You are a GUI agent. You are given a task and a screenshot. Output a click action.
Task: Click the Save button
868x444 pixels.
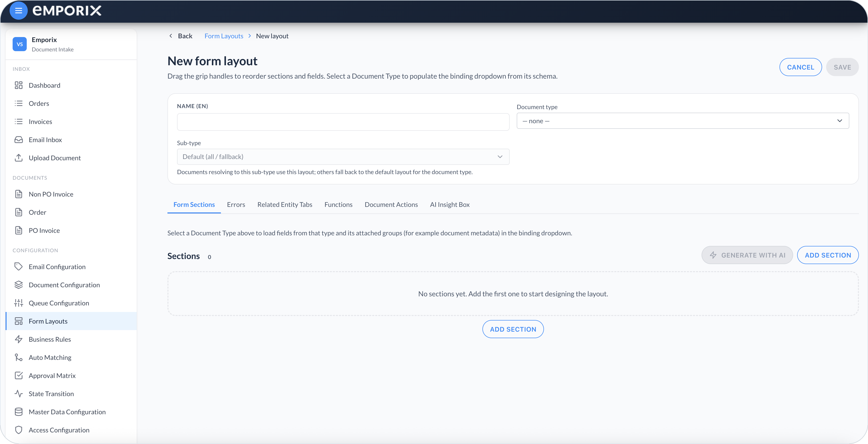842,67
